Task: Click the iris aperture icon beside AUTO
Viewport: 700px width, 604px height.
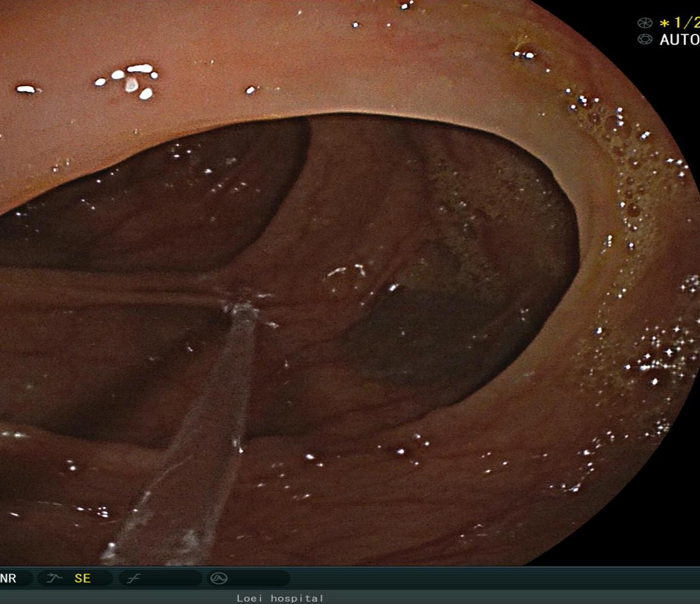Action: tap(645, 40)
